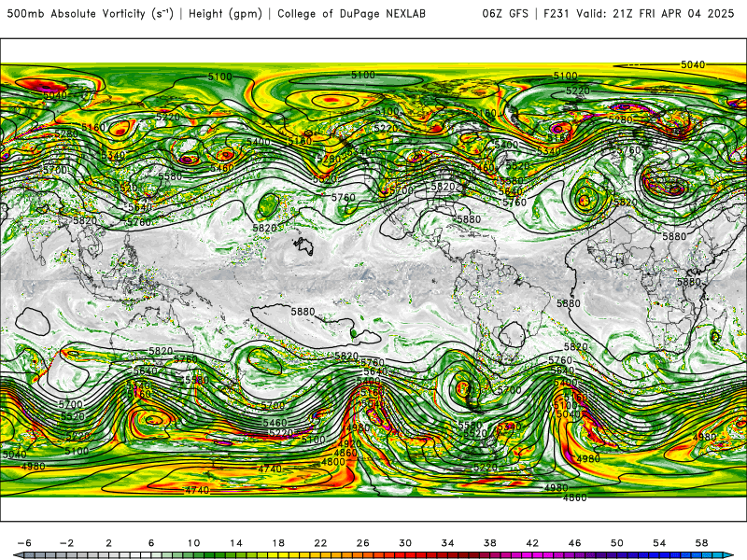Image resolution: width=747 pixels, height=560 pixels.
Task: Click the 5040 label at the map's top-right edge
Action: (693, 64)
